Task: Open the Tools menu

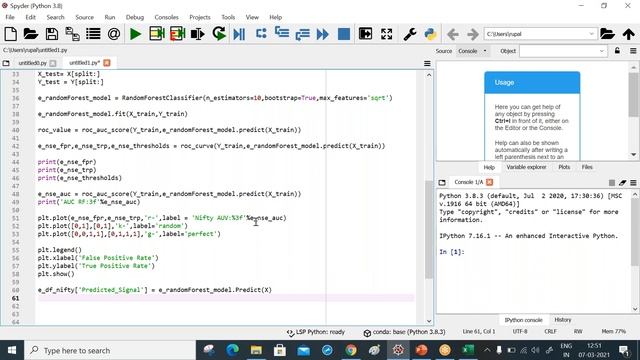Action: (228, 17)
